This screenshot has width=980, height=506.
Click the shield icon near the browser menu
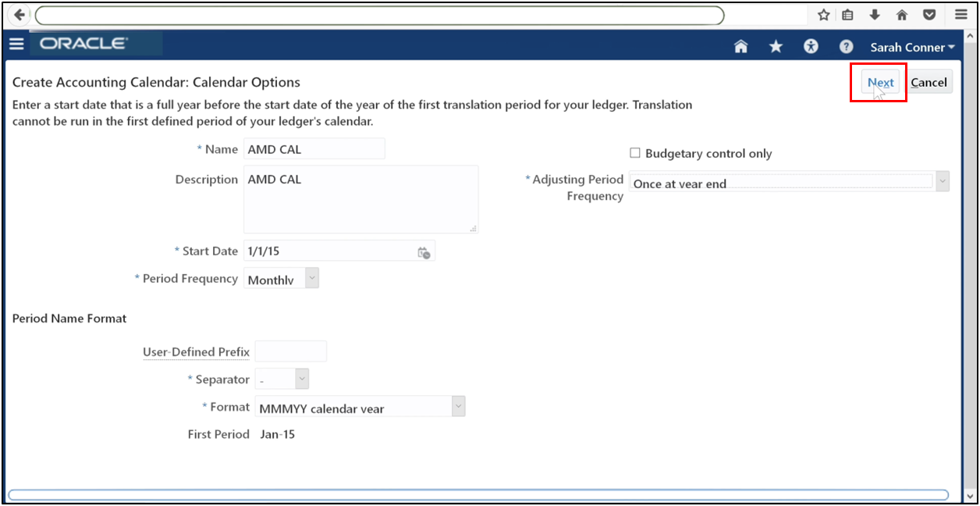click(929, 14)
